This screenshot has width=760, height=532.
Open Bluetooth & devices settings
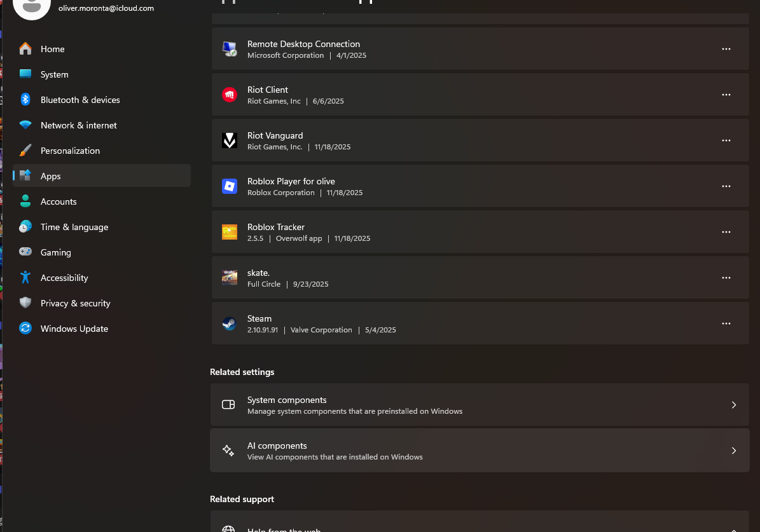tap(101, 100)
